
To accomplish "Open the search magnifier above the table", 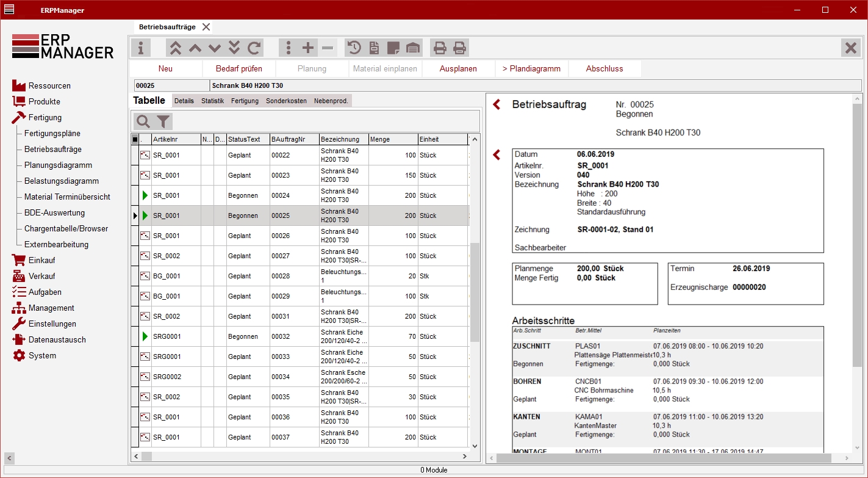I will coord(143,121).
